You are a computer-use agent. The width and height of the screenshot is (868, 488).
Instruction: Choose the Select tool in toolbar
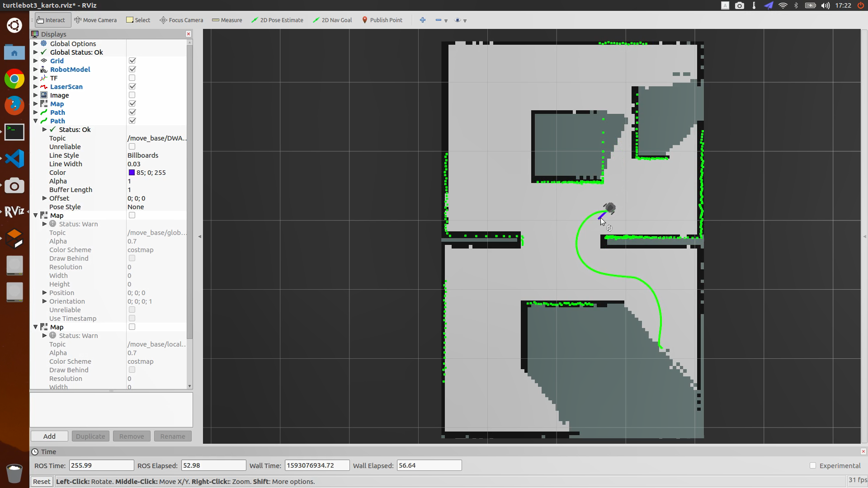pos(138,20)
